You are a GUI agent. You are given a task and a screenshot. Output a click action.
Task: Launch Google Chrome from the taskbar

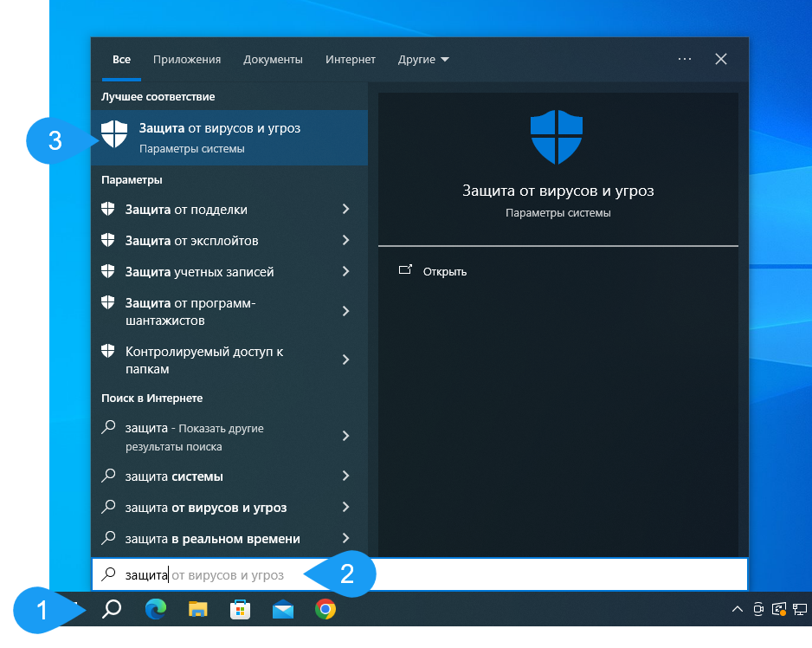tap(325, 610)
